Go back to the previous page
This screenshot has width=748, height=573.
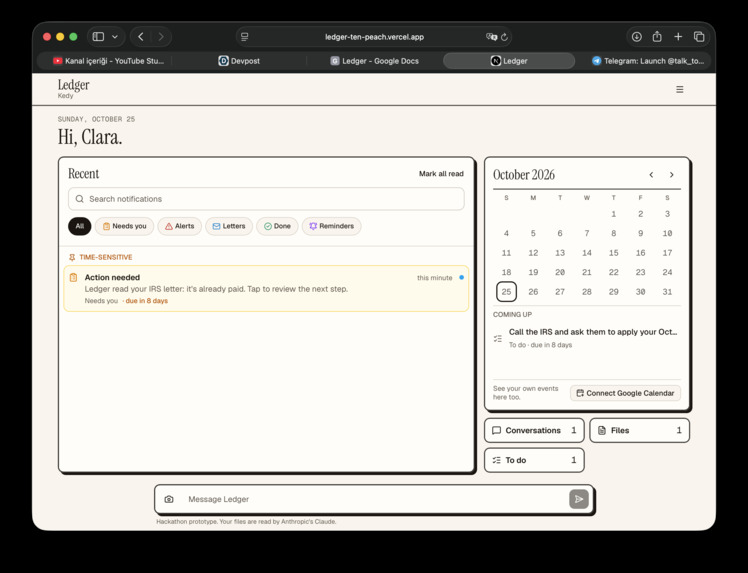141,37
